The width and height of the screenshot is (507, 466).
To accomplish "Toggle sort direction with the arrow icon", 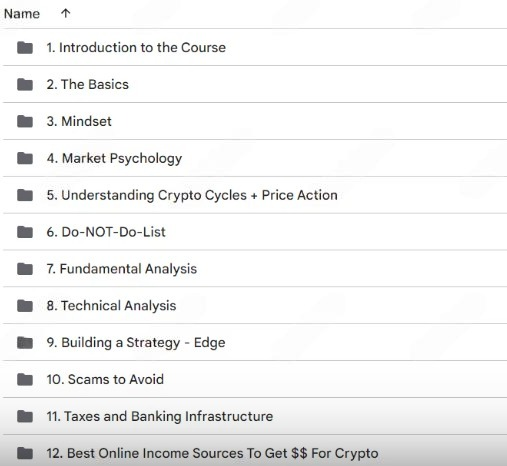I will [66, 13].
